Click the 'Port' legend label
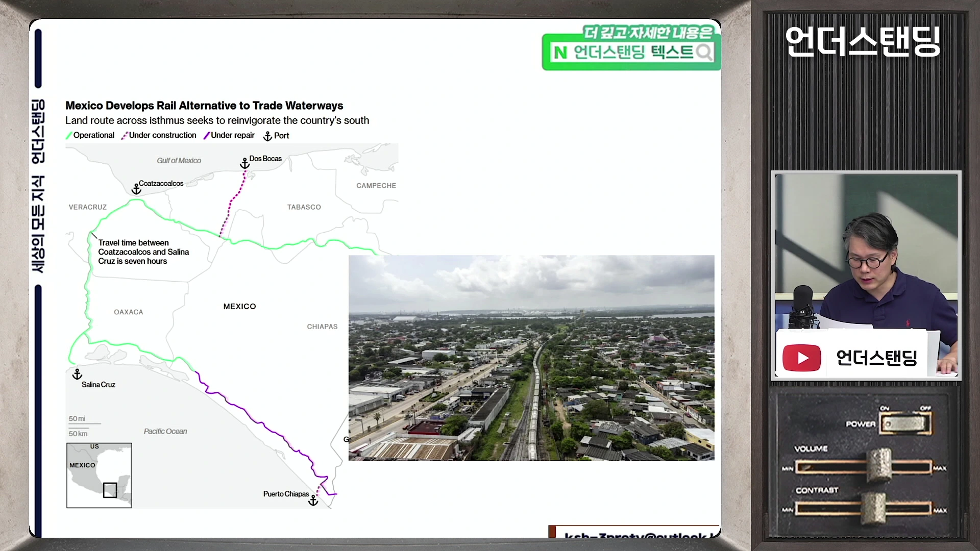 (x=281, y=136)
